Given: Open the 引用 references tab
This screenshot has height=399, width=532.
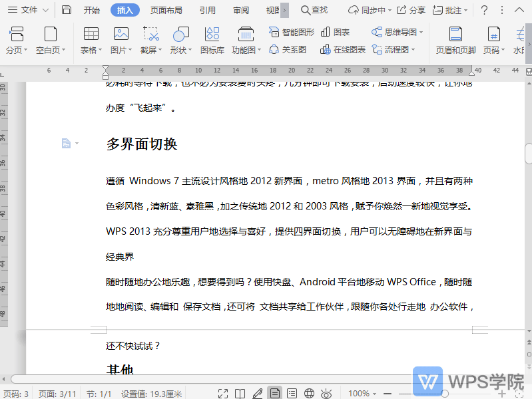Looking at the screenshot, I should pos(207,10).
